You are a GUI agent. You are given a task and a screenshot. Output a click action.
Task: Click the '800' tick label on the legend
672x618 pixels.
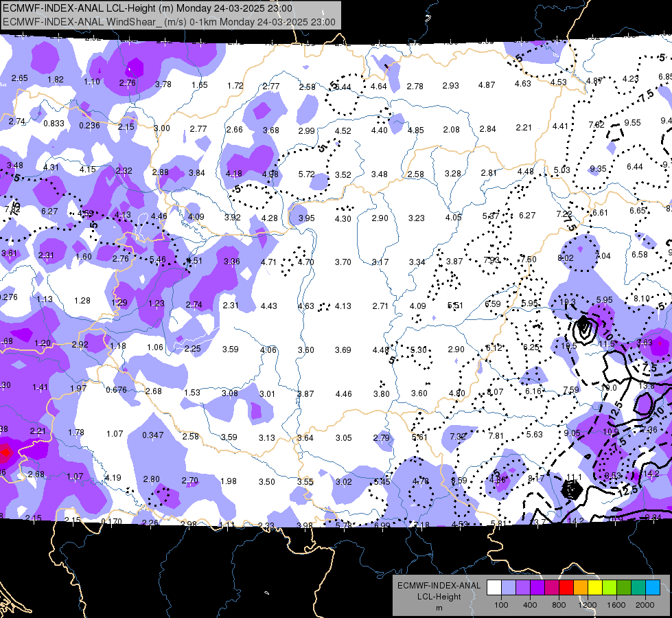pyautogui.click(x=559, y=605)
